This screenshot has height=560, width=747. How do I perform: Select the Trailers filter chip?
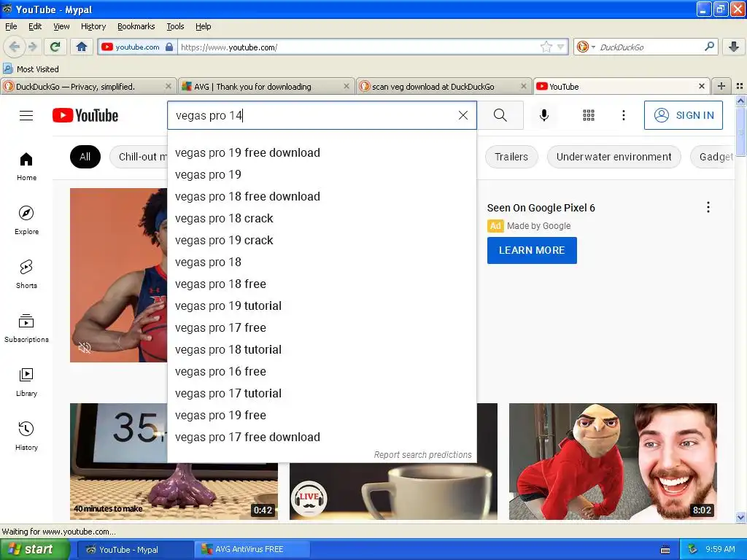pos(511,157)
